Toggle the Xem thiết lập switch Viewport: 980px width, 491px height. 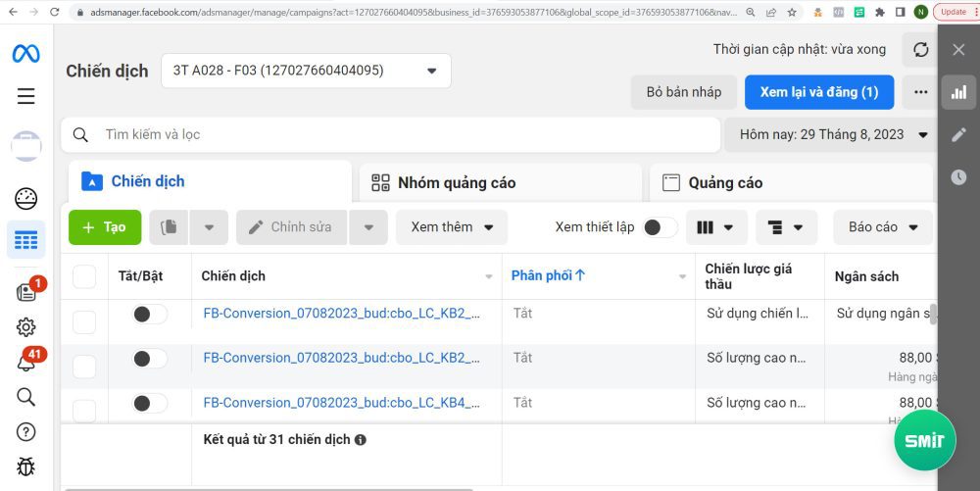click(x=661, y=227)
